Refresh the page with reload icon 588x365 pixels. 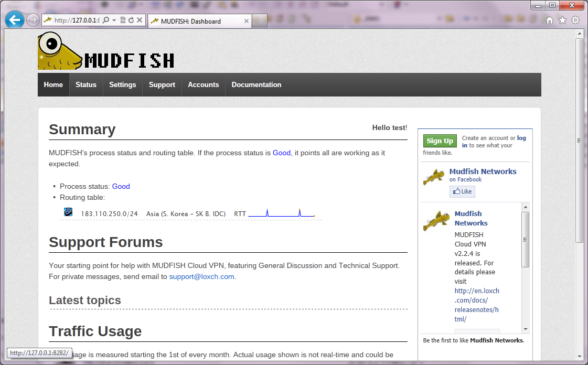(x=131, y=20)
